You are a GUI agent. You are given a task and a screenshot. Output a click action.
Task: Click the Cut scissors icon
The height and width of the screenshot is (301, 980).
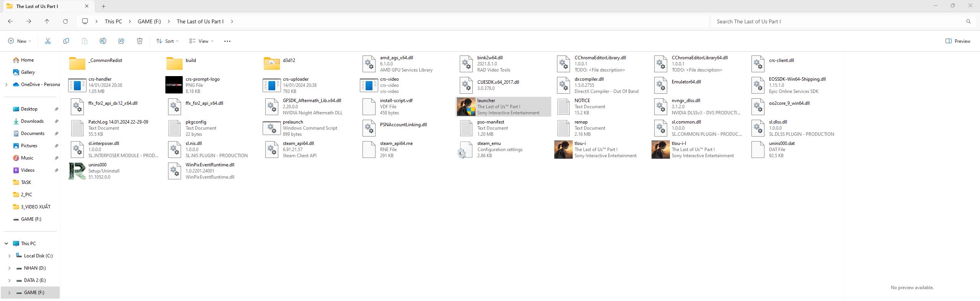click(48, 41)
